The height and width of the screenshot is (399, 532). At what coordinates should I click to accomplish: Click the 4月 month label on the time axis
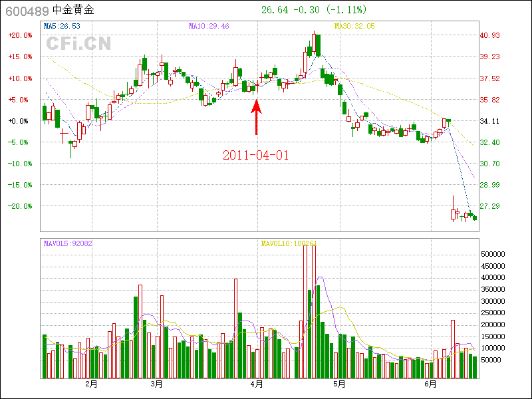257,384
